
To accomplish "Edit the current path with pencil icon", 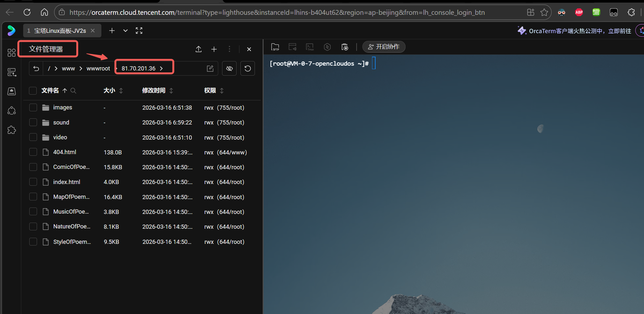I will click(210, 69).
